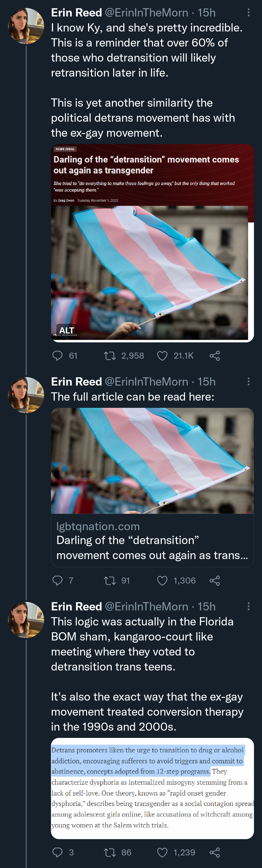Retweet the first tweet with 2,958 retweets
Viewport: 262px width, 868px height.
(110, 355)
